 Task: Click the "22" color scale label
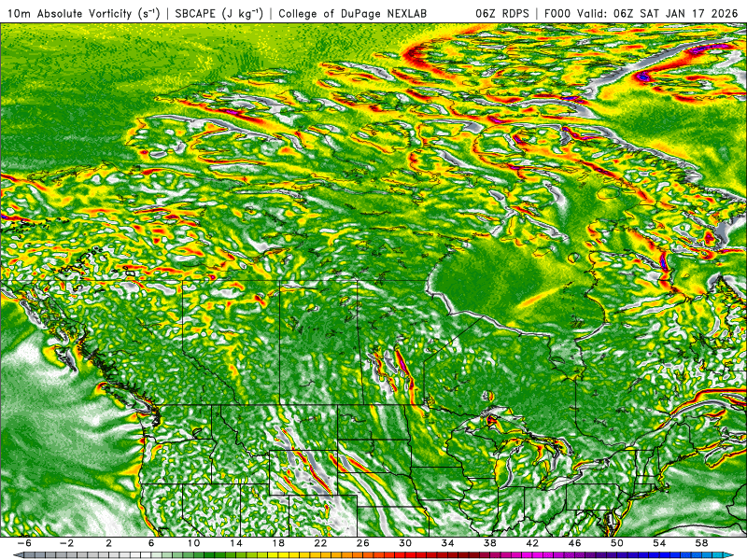pos(320,543)
